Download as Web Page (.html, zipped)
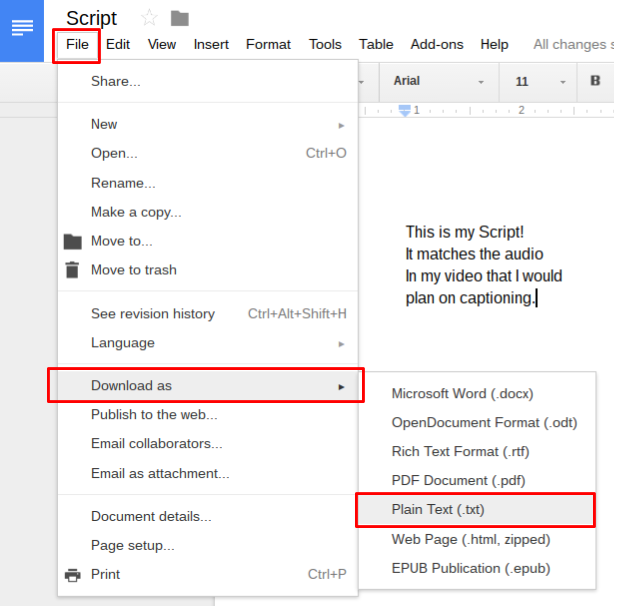The height and width of the screenshot is (607, 631). [x=476, y=539]
